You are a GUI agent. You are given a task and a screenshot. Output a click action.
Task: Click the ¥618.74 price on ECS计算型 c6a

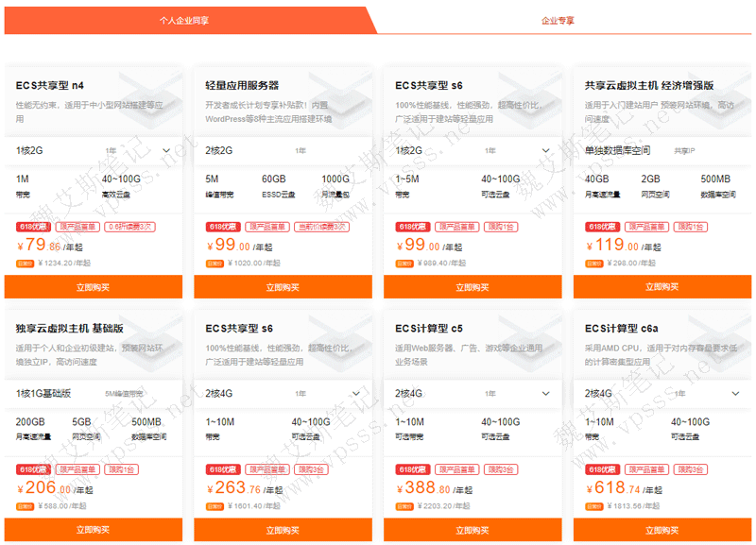pyautogui.click(x=610, y=488)
